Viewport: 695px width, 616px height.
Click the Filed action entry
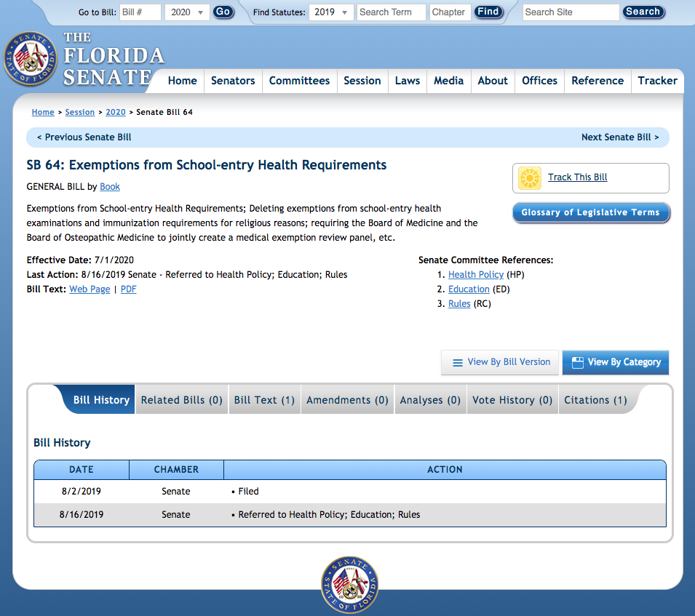(249, 492)
